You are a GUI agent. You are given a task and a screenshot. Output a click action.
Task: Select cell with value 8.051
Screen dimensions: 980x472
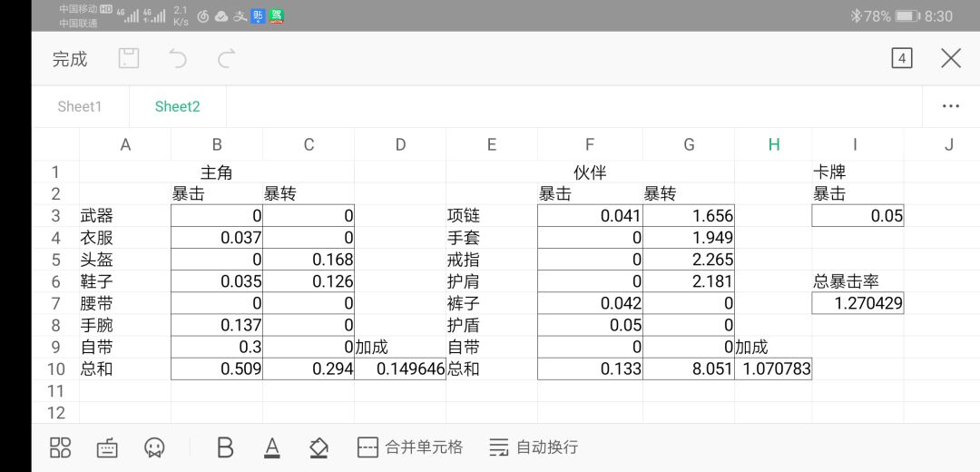coord(689,369)
